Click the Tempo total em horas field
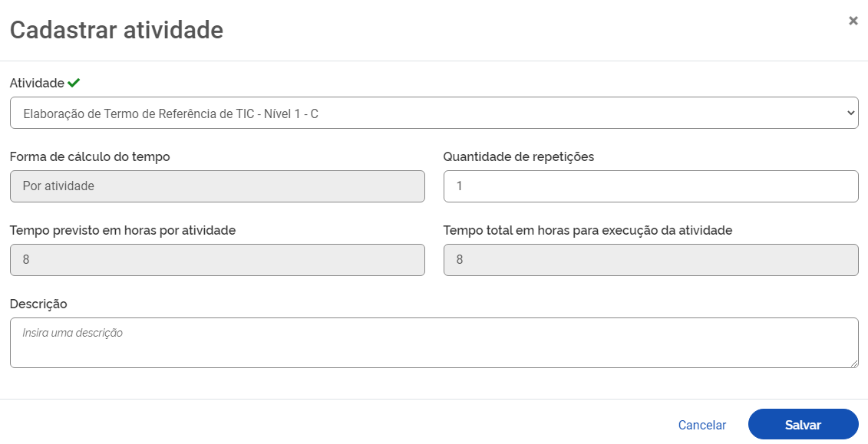Screen dimensions: 868x444 (x=651, y=260)
